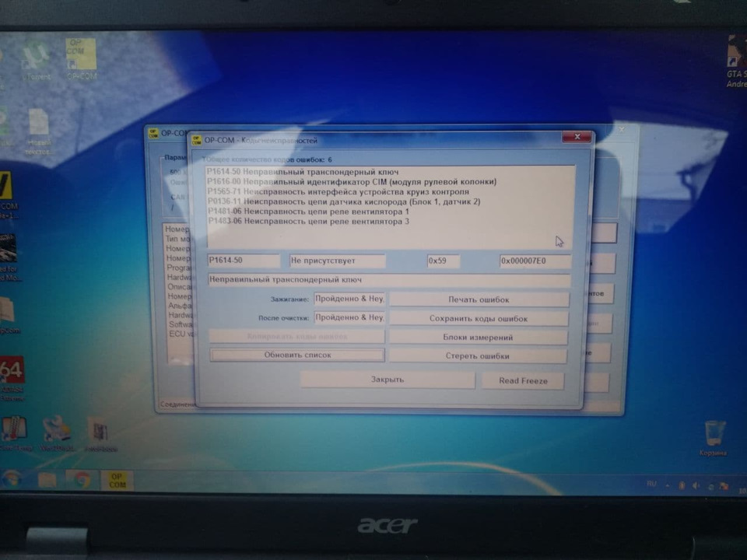Open the OP-COM desktop shortcut icon
This screenshot has height=560, width=747.
(82, 58)
